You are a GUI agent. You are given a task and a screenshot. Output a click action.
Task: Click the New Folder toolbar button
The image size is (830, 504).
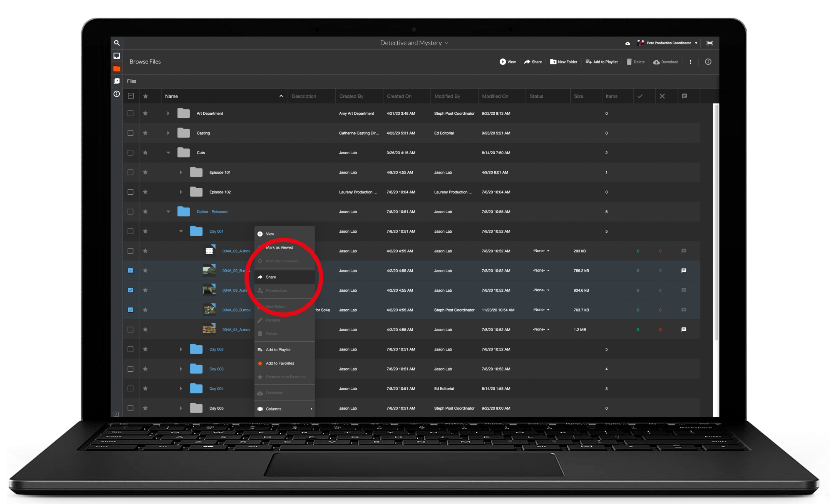564,62
